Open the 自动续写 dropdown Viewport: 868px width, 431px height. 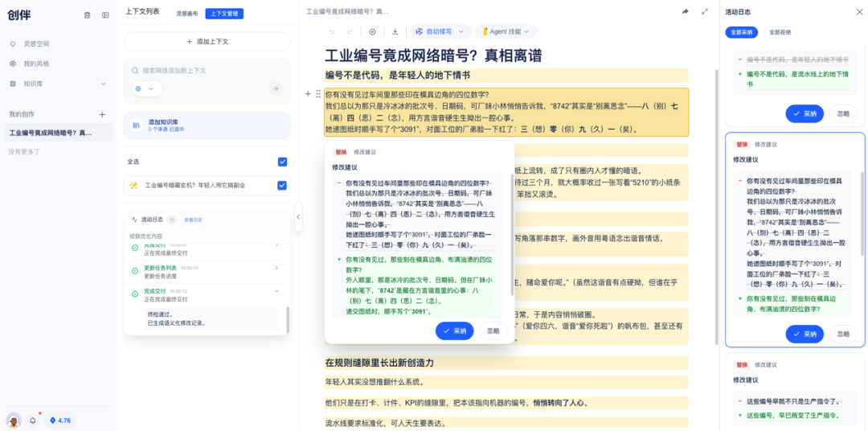point(440,31)
